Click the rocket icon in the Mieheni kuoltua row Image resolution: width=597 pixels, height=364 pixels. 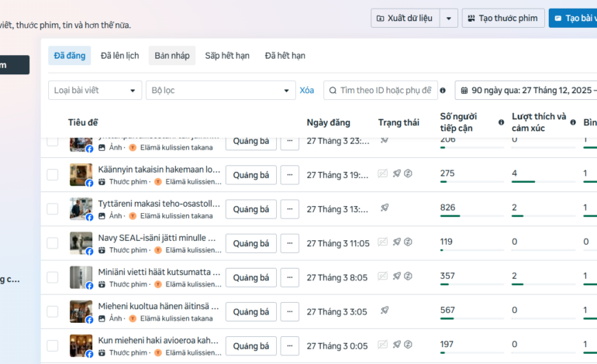(x=385, y=311)
